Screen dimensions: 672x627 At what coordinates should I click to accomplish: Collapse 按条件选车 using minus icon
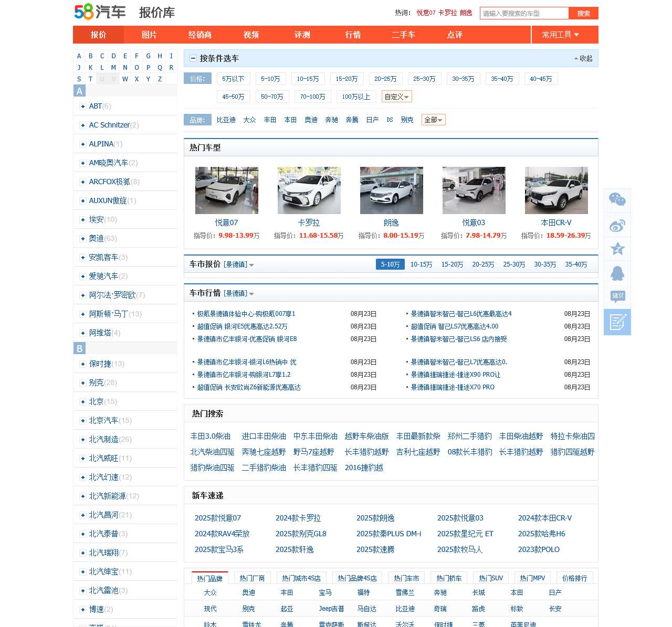(x=193, y=58)
